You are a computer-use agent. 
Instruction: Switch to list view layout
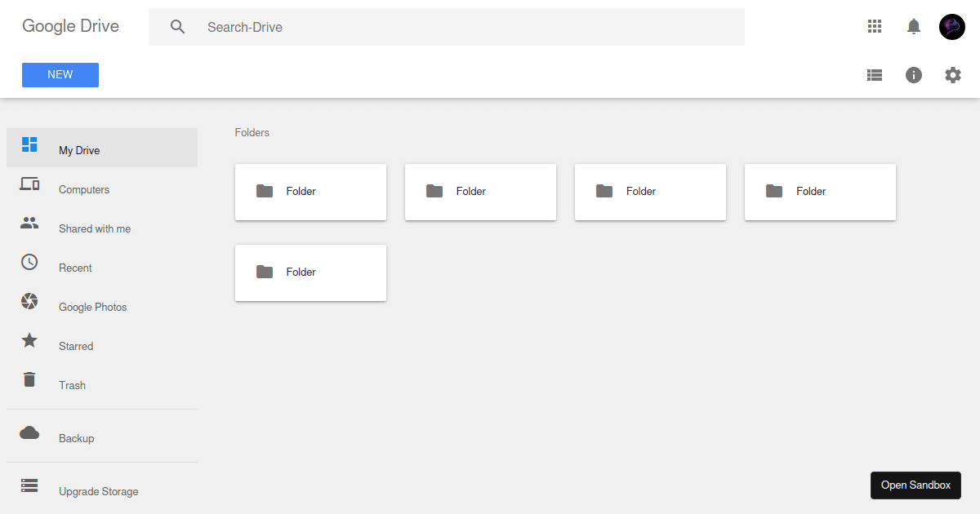875,75
